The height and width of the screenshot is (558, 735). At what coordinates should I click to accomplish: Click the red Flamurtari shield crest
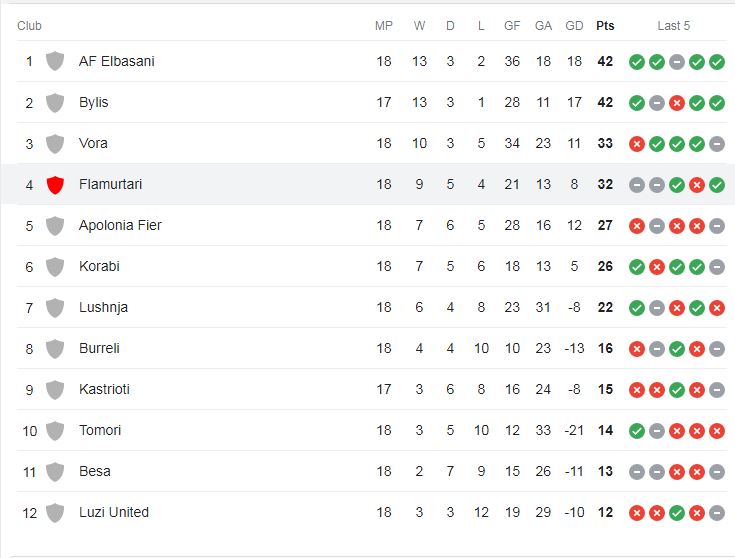55,185
